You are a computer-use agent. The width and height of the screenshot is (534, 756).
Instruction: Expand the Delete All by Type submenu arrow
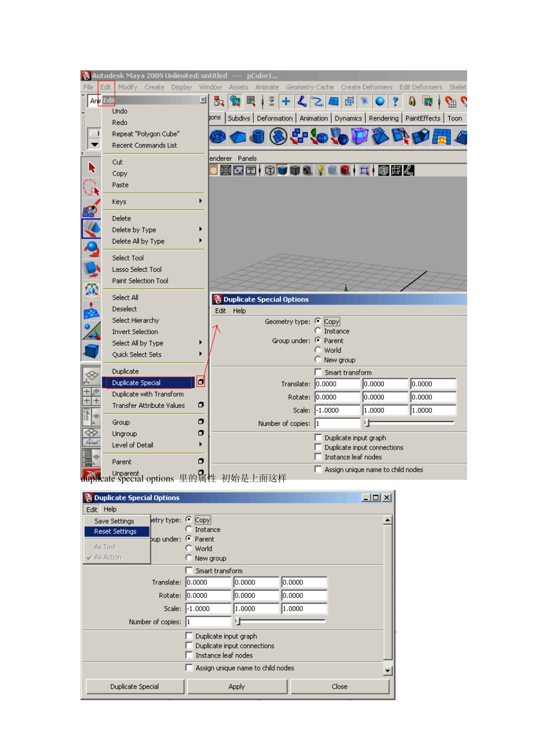coord(201,241)
